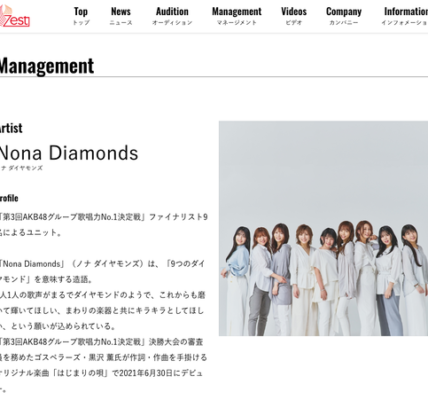
Task: Click the Nona Diamonds artist name heading
Action: coord(69,153)
